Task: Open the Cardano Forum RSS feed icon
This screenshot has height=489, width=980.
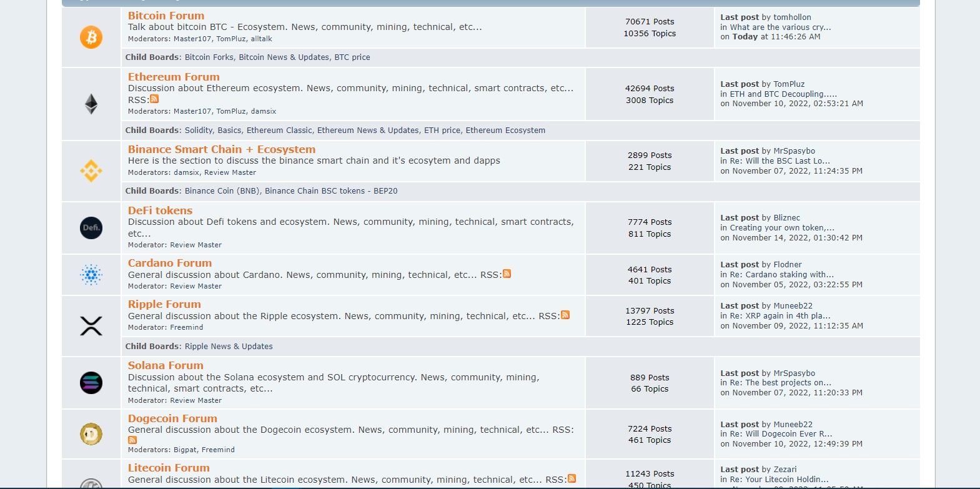Action: click(x=507, y=274)
